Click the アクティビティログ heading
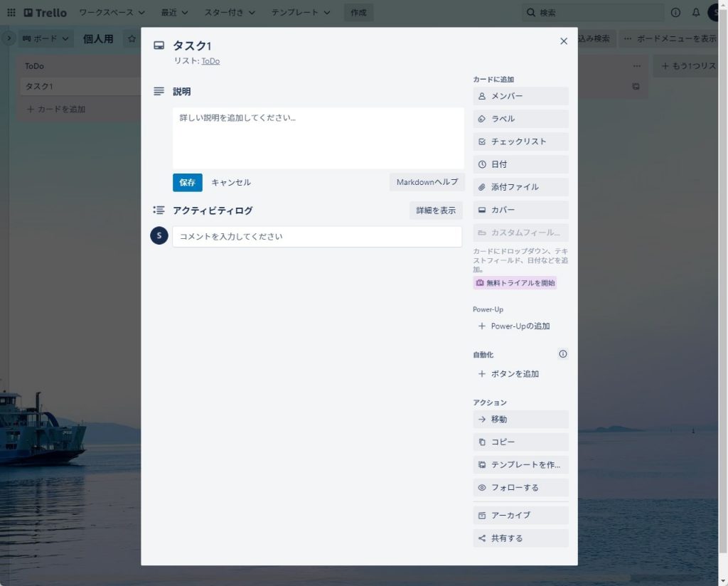728x586 pixels. pyautogui.click(x=213, y=211)
